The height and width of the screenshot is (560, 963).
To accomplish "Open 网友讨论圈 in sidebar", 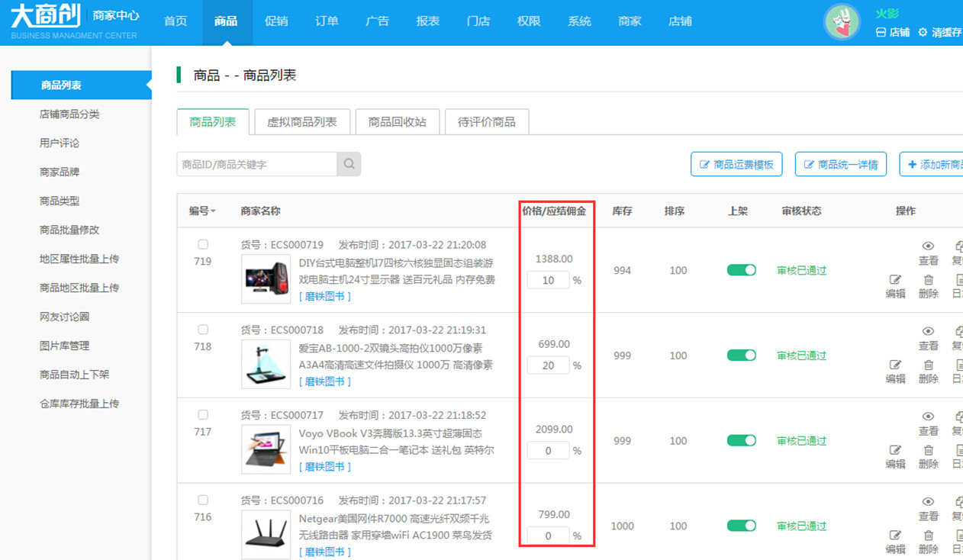I will point(65,317).
